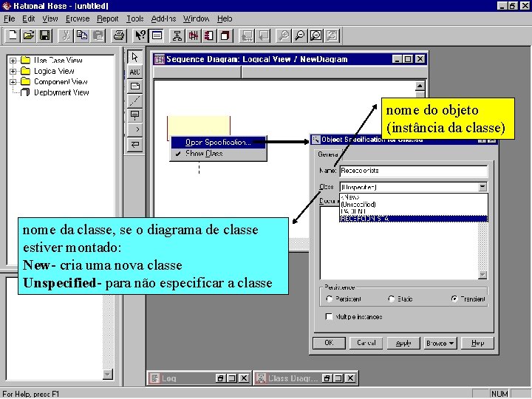532x399 pixels.
Task: Click the Name input field
Action: click(414, 171)
